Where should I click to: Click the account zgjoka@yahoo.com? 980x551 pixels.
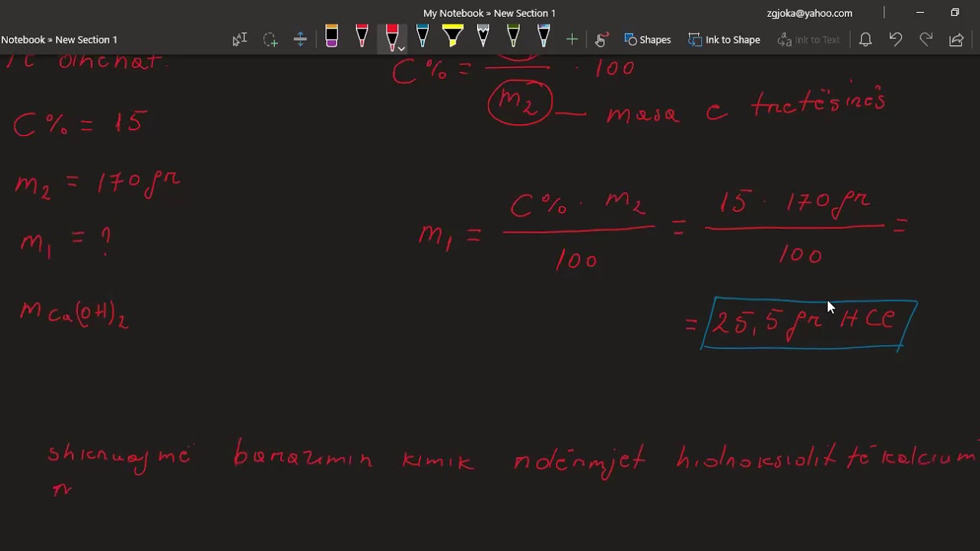tap(809, 13)
